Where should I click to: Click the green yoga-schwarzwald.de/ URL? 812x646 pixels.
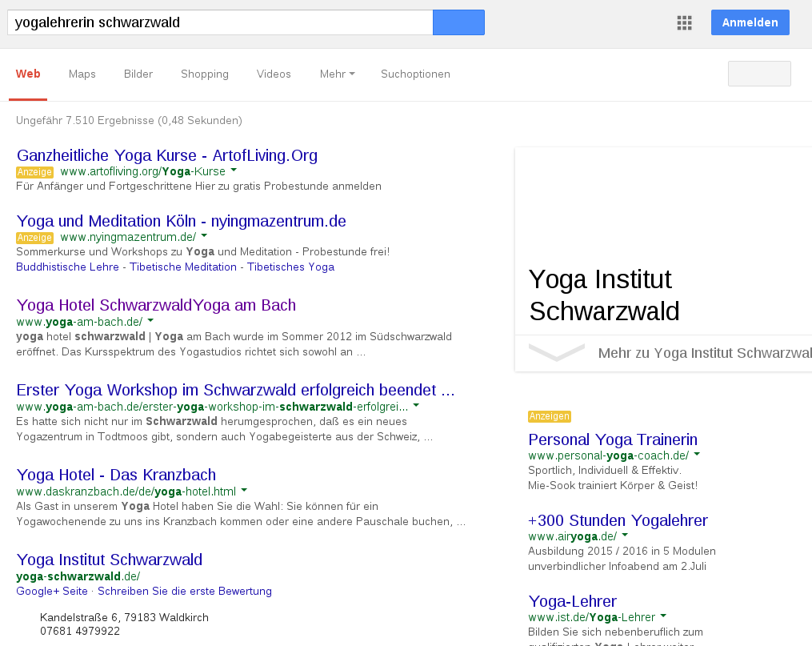pyautogui.click(x=78, y=576)
